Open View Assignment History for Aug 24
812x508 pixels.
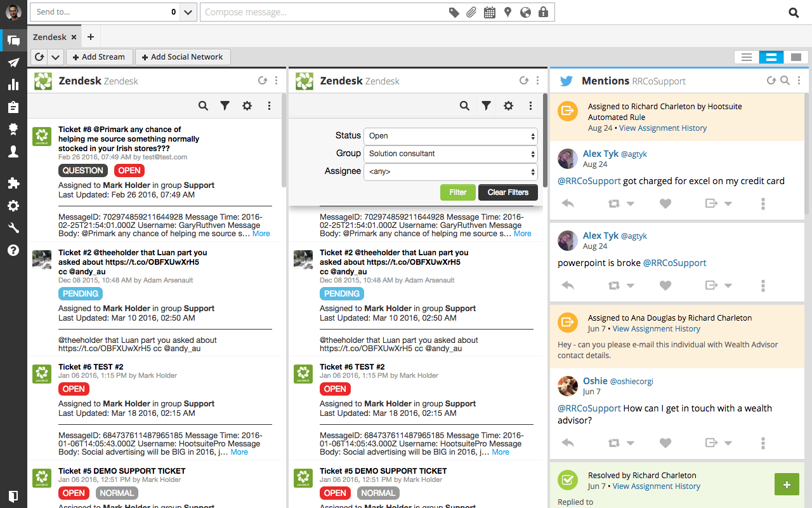[x=663, y=128]
